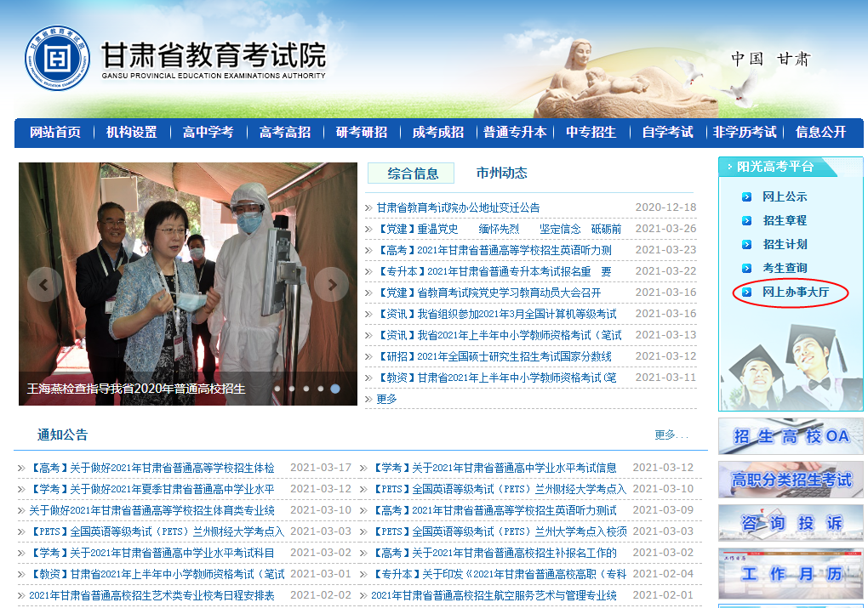Open the 高考高招 navigation menu
Screen dimensions: 868x608
pyautogui.click(x=284, y=133)
